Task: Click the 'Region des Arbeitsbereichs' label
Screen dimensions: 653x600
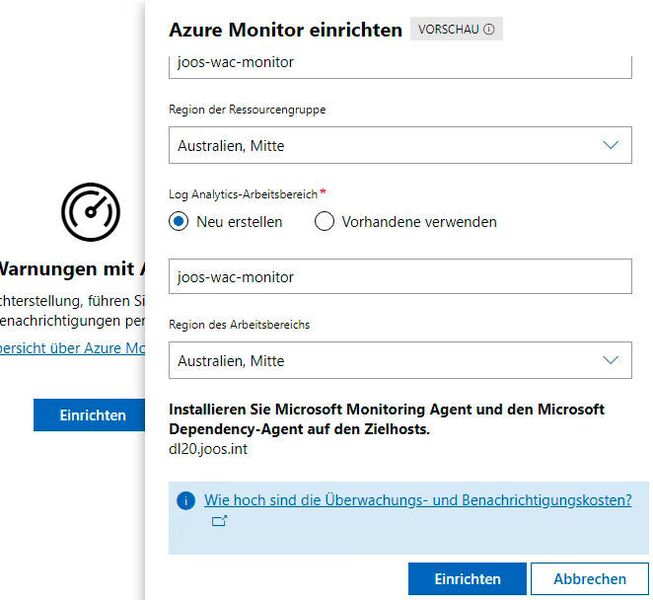Action: tap(239, 325)
